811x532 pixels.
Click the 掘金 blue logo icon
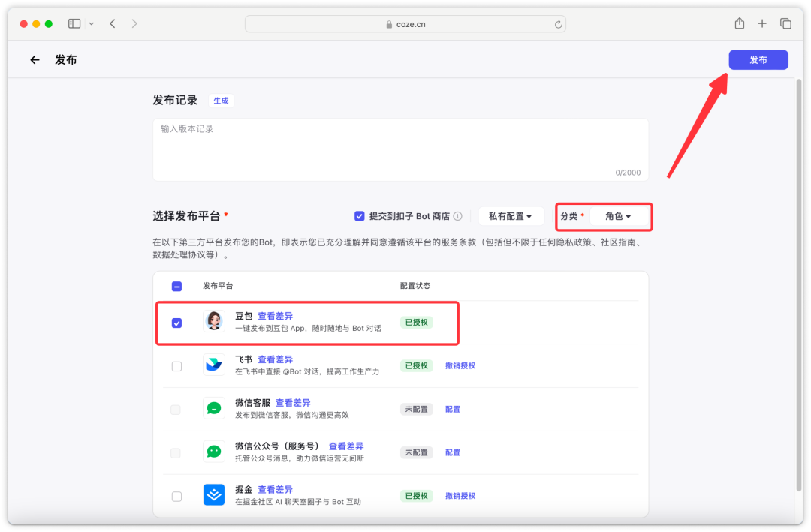click(215, 495)
